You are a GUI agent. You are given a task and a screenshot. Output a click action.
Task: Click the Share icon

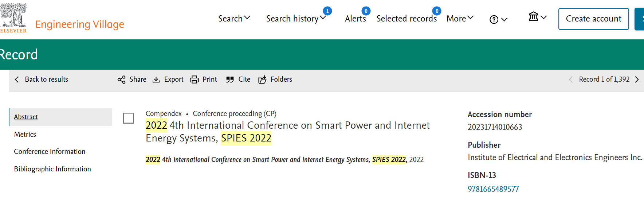pyautogui.click(x=121, y=79)
